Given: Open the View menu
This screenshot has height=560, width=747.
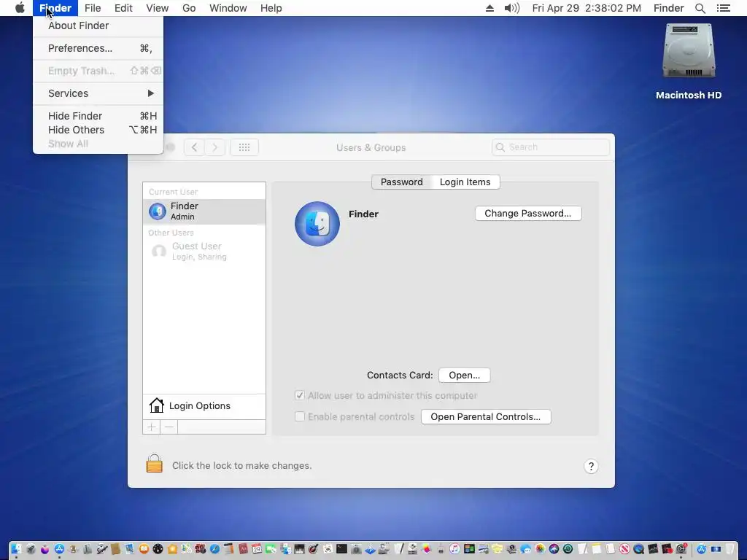Looking at the screenshot, I should coord(158,8).
